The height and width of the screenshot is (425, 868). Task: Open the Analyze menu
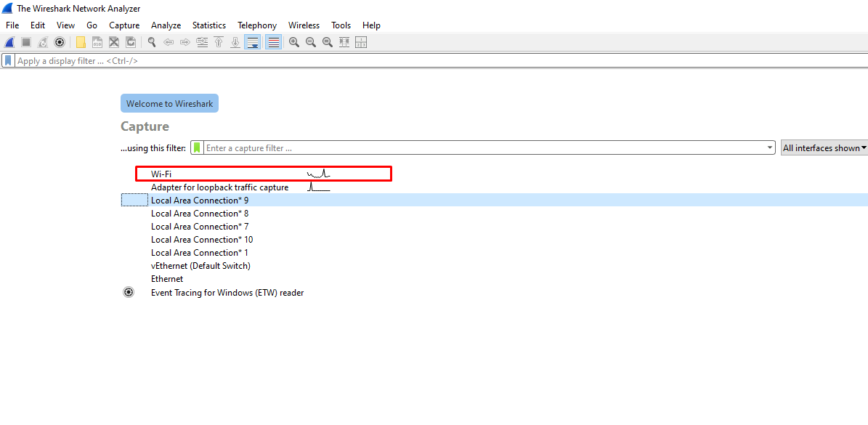coord(166,25)
